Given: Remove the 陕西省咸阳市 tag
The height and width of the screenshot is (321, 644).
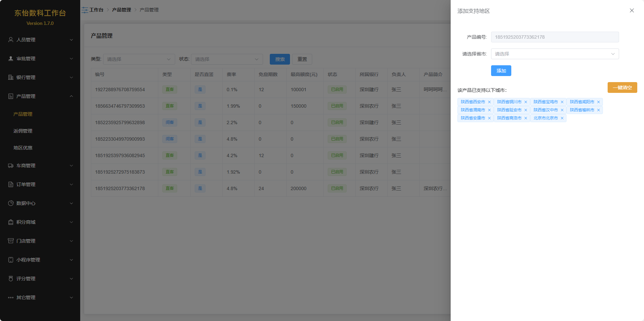Looking at the screenshot, I should point(598,102).
